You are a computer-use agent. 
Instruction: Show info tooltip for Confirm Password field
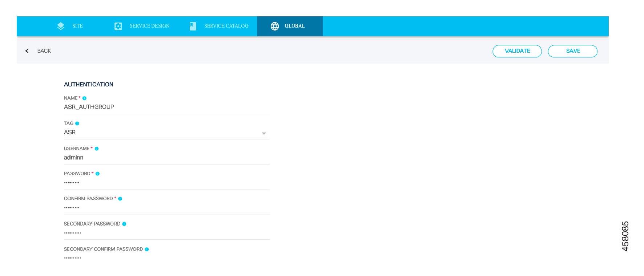click(x=120, y=199)
